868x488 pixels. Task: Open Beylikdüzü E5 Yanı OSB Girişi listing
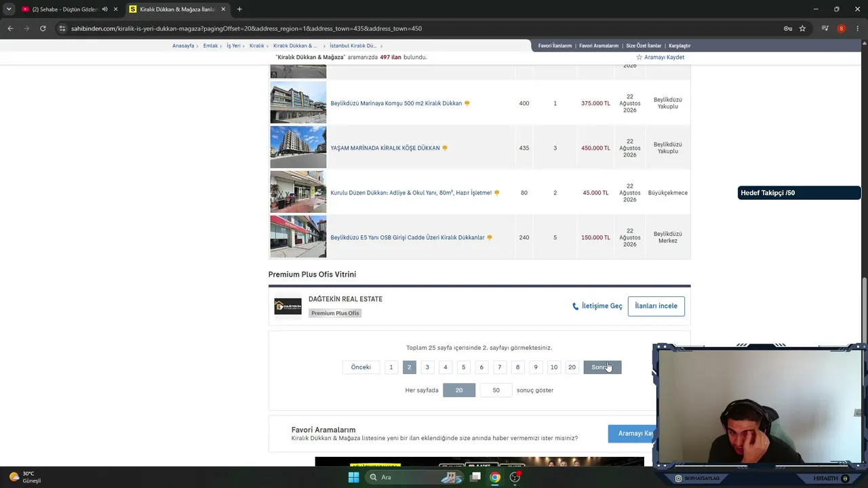(x=408, y=237)
